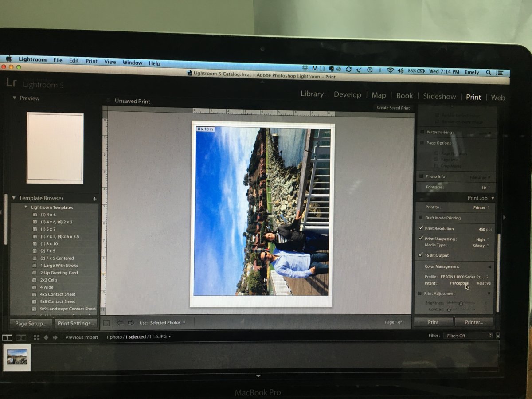The width and height of the screenshot is (532, 399).
Task: Go to previous page arrow in toolbar
Action: [x=120, y=323]
